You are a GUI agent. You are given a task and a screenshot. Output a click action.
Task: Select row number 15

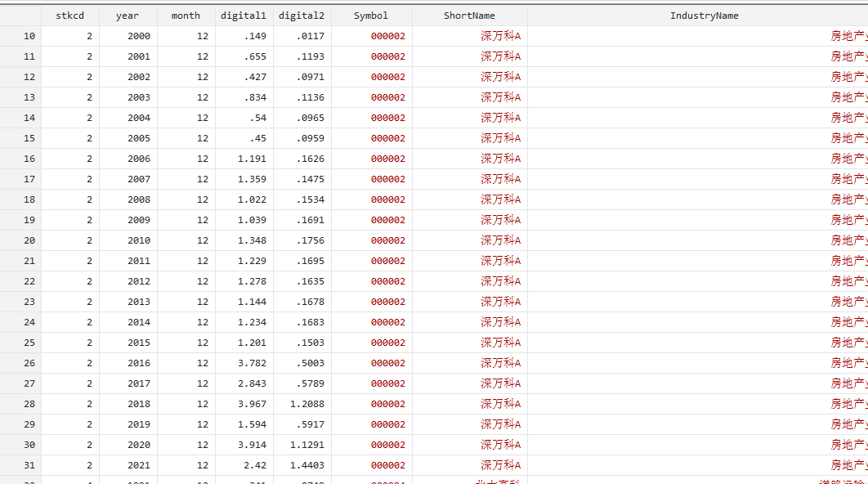pos(20,138)
